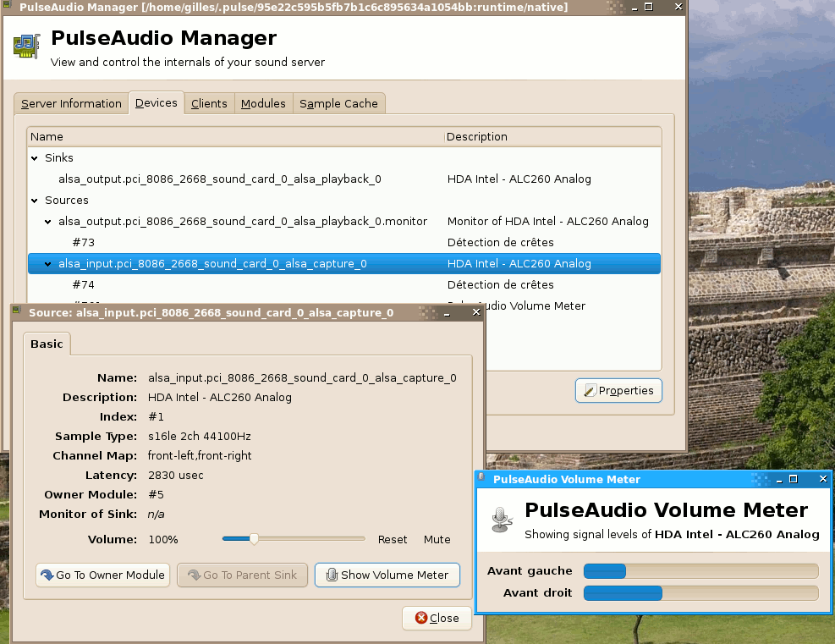This screenshot has height=644, width=835.
Task: Click the Volume percentage "100%"
Action: coord(163,540)
